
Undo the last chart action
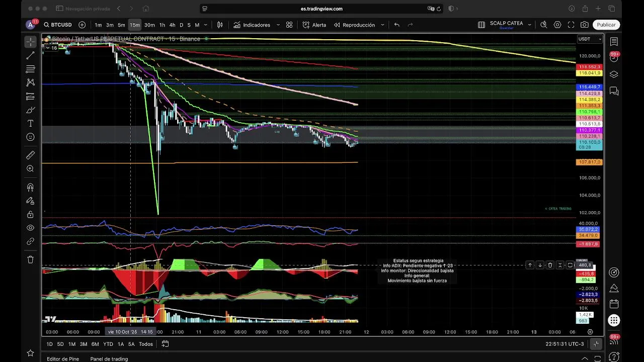point(397,25)
